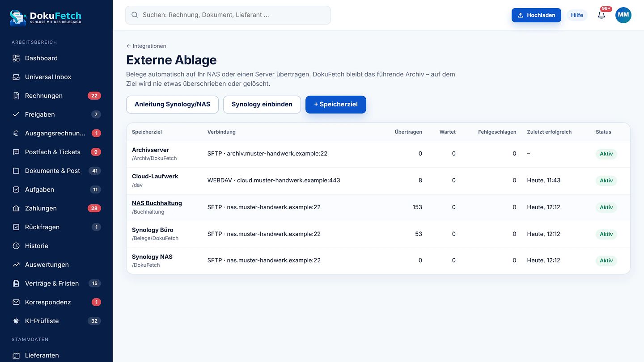
Task: Focus the search field
Action: [228, 15]
